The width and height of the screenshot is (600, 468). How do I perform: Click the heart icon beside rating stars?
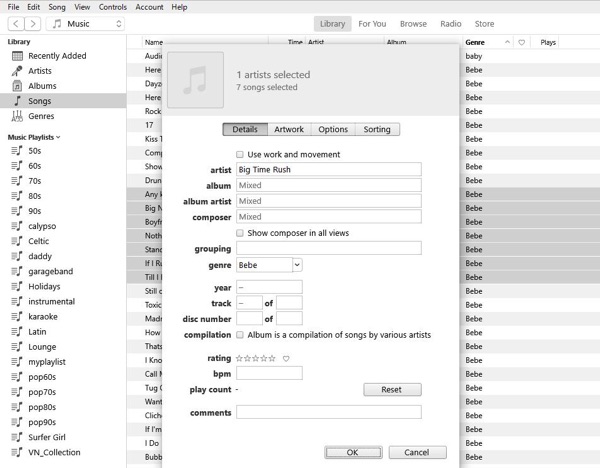pyautogui.click(x=286, y=358)
